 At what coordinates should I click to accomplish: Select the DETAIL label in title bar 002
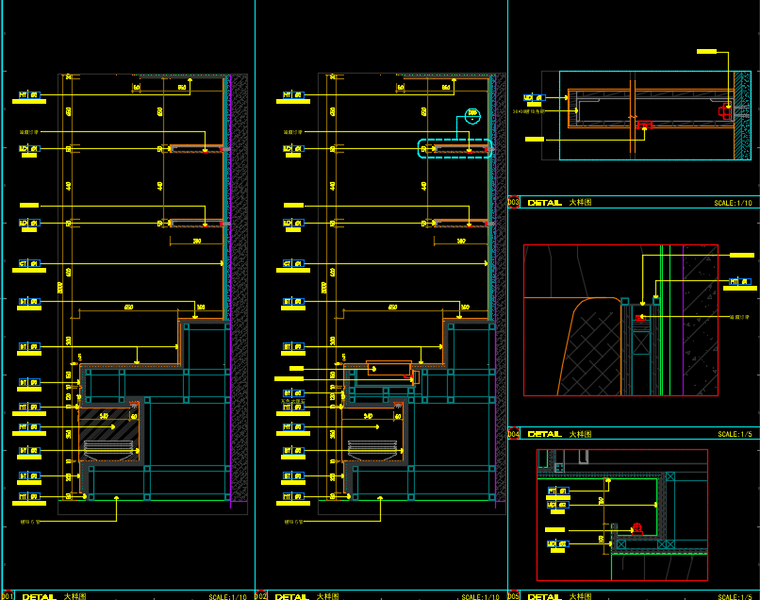click(292, 597)
